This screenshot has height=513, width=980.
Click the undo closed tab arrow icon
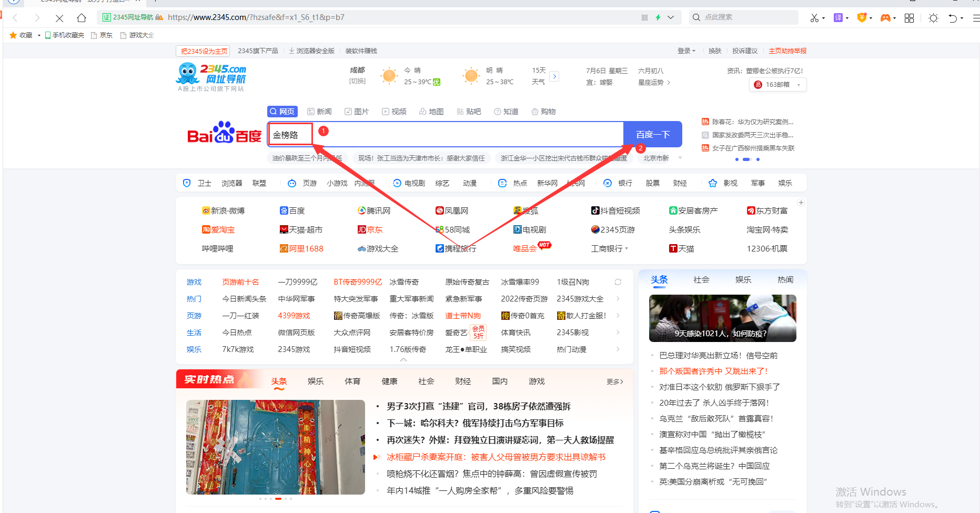[x=953, y=18]
